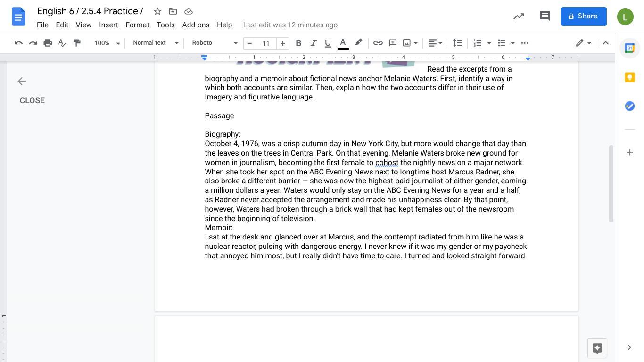Open the Roboto font dropdown

pos(215,43)
